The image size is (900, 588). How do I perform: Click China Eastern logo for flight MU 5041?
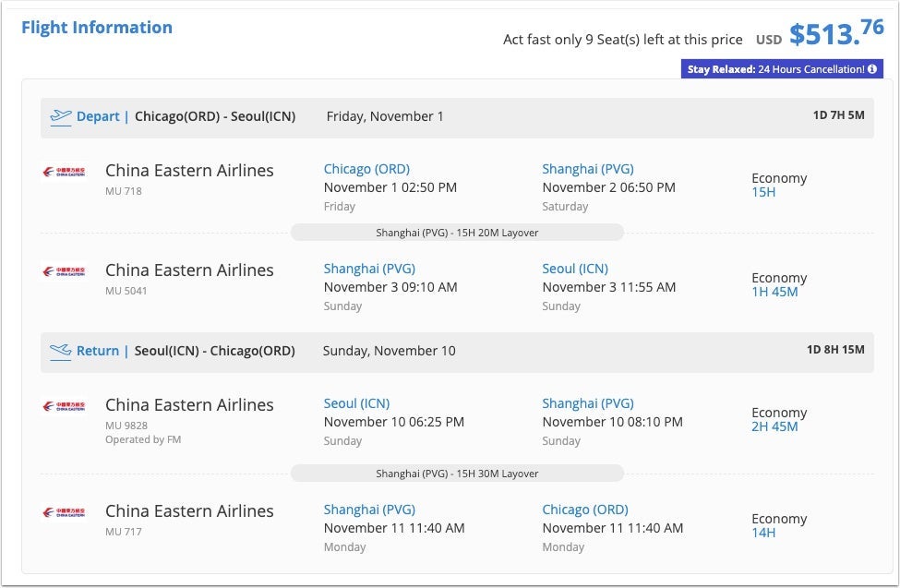(64, 271)
